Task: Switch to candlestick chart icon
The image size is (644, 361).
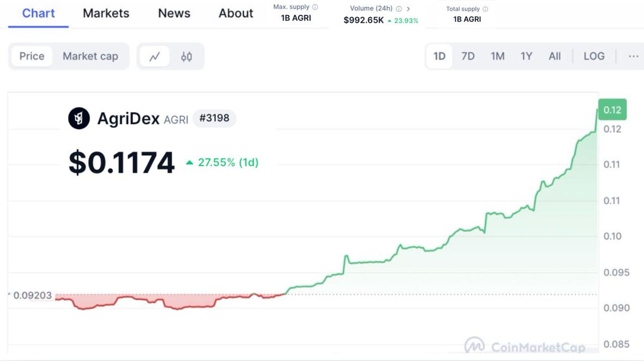Action: (186, 56)
